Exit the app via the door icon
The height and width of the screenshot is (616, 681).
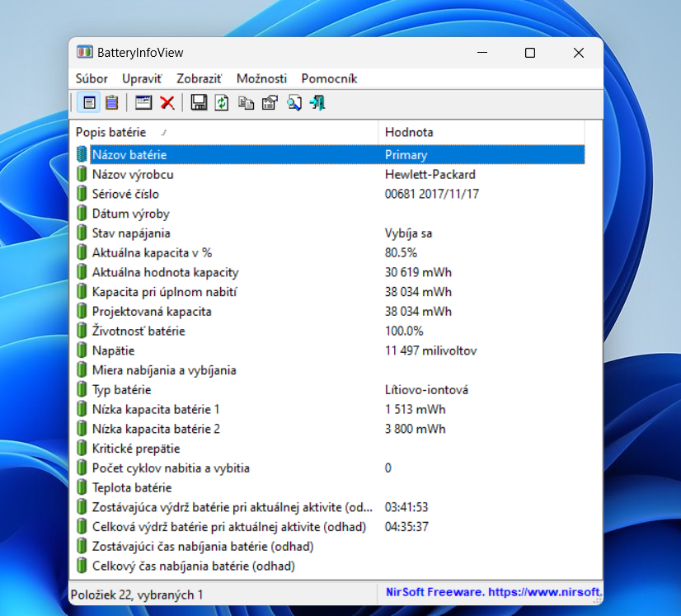pos(317,102)
